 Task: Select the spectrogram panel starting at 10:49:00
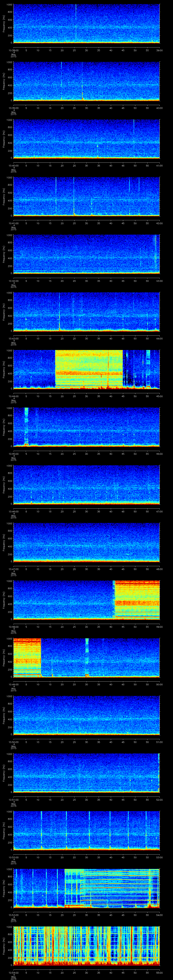[87, 657]
